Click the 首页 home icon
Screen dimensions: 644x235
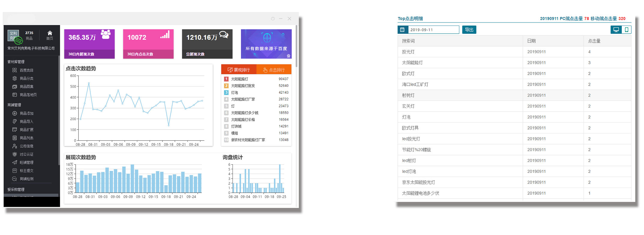pyautogui.click(x=50, y=35)
